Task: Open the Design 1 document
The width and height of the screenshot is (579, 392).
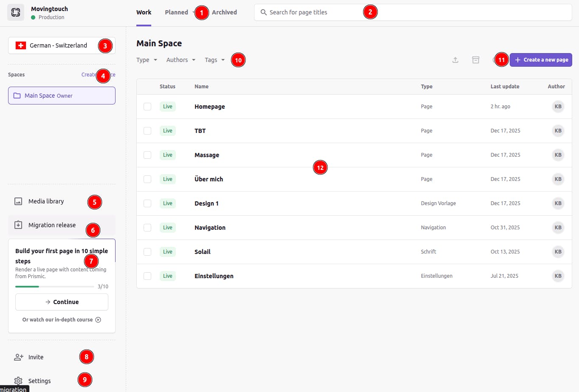Action: (x=206, y=203)
